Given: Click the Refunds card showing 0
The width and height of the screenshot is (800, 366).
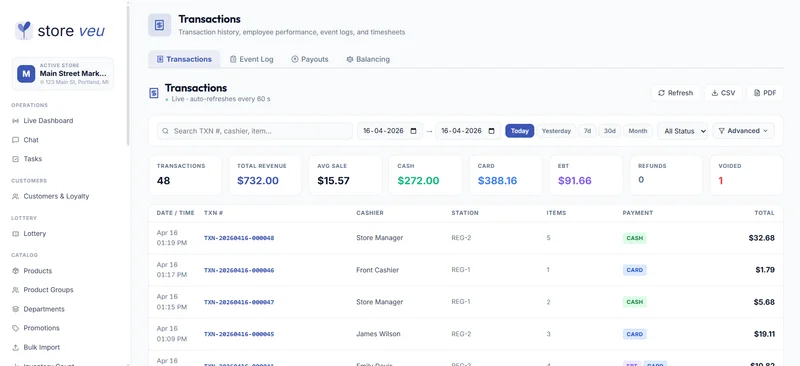Looking at the screenshot, I should click(666, 175).
